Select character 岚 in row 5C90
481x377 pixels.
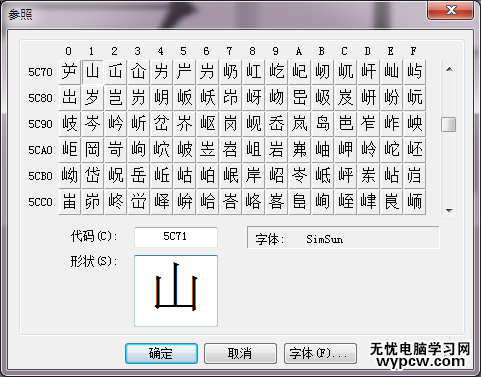[300, 124]
